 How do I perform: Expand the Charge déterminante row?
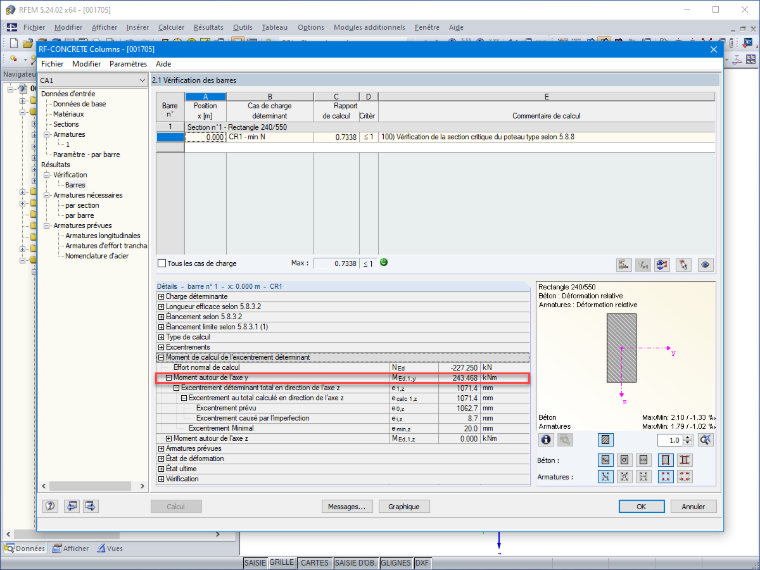point(161,296)
